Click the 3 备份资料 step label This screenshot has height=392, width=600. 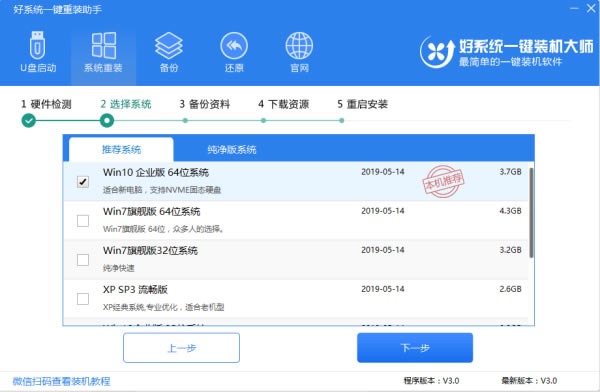pyautogui.click(x=205, y=104)
